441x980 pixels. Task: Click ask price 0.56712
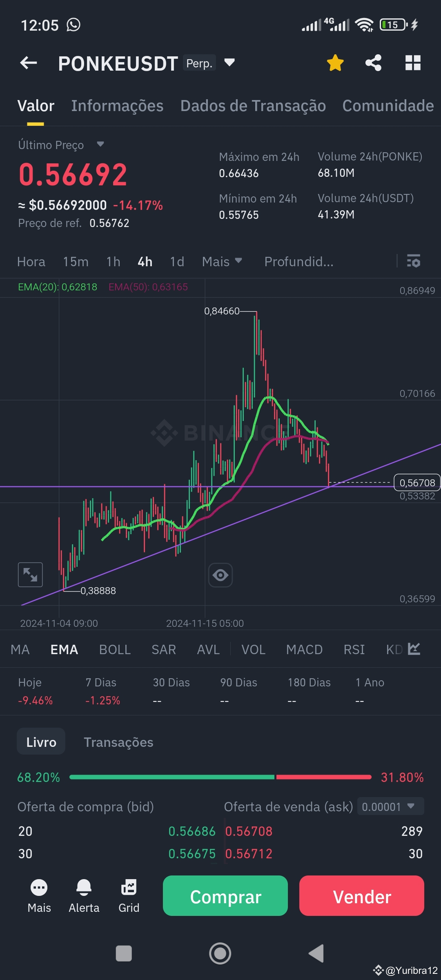[249, 854]
